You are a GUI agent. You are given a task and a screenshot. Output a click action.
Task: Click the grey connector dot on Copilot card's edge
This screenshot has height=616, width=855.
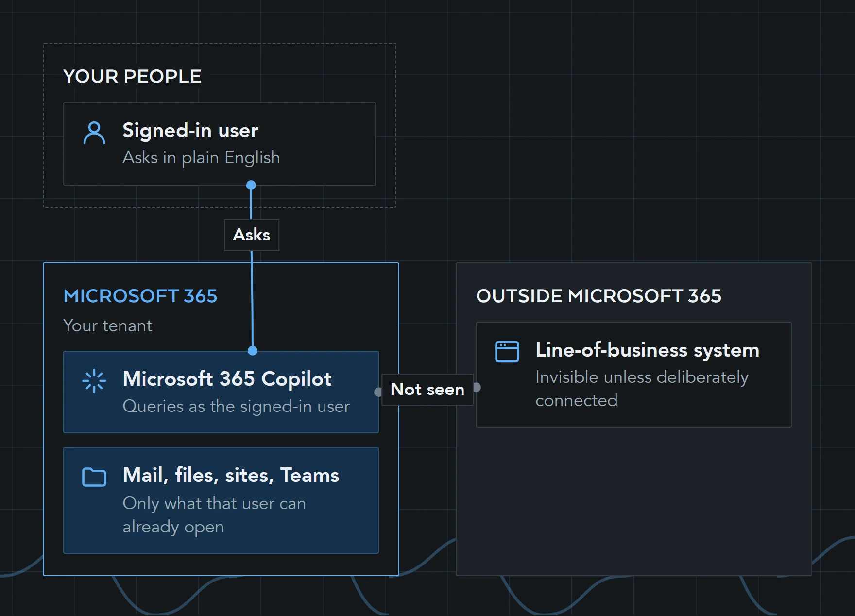[x=378, y=392]
